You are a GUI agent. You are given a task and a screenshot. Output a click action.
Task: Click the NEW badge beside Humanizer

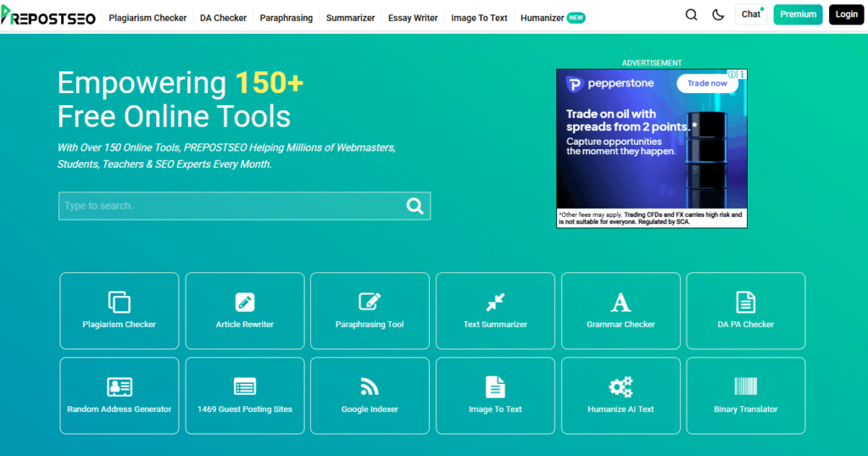click(x=576, y=18)
